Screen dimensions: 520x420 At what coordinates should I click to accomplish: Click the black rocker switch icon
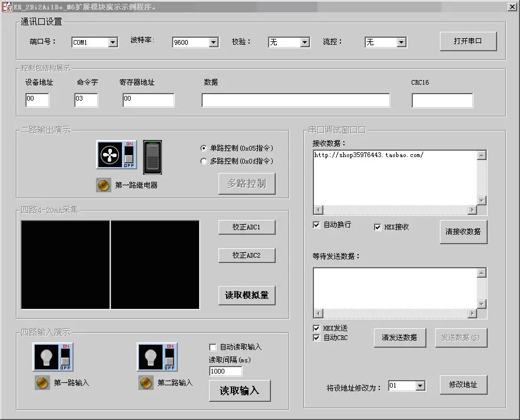(153, 157)
